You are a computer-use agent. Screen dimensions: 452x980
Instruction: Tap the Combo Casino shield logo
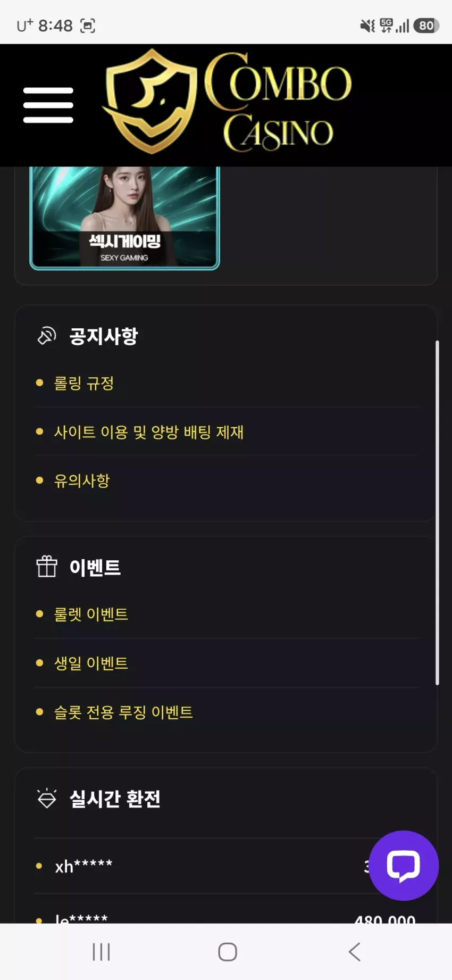[149, 101]
